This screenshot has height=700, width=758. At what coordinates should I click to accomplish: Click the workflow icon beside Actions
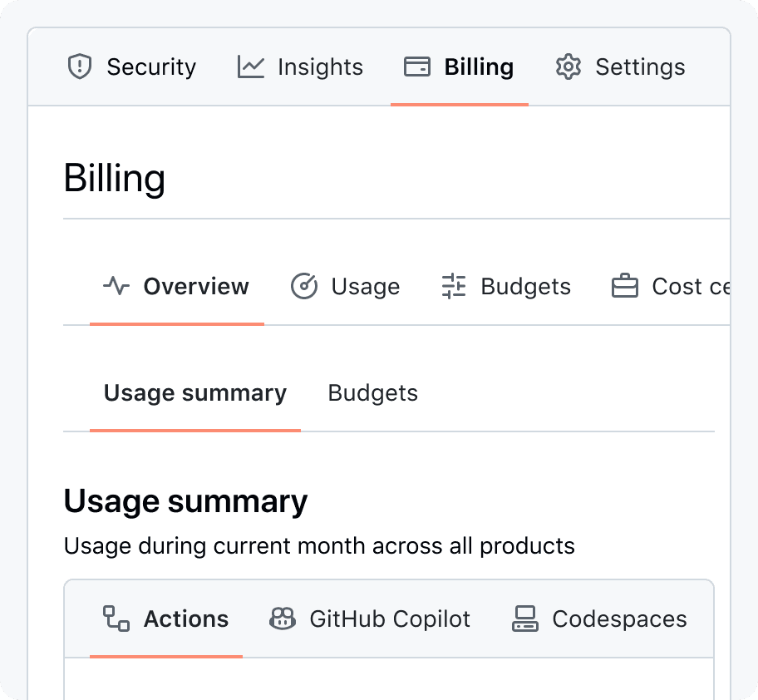point(116,619)
